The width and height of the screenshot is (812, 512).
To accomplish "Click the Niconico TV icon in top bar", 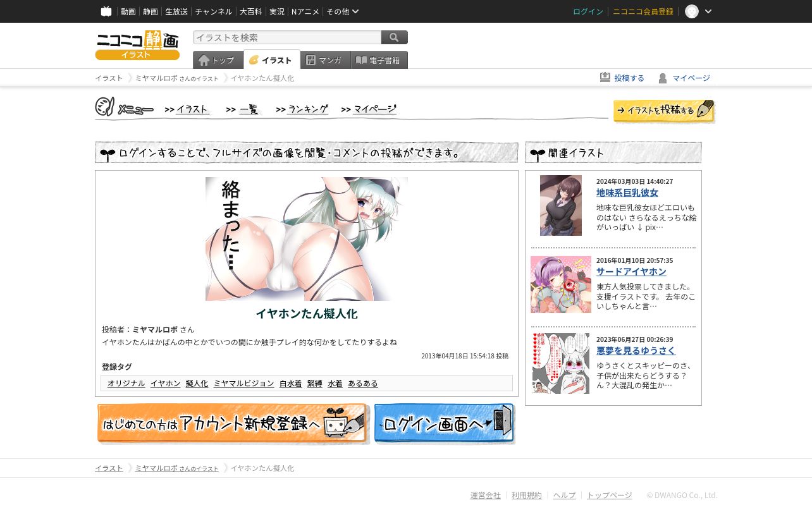I will (106, 11).
